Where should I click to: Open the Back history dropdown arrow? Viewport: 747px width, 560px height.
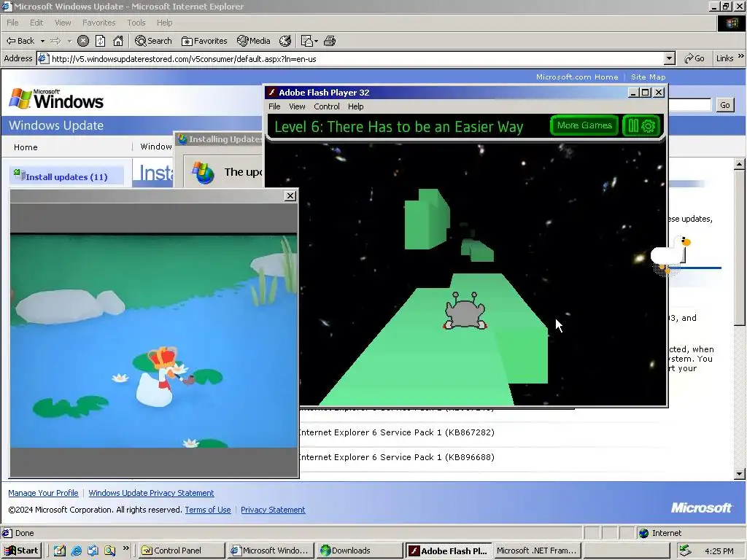tap(42, 41)
